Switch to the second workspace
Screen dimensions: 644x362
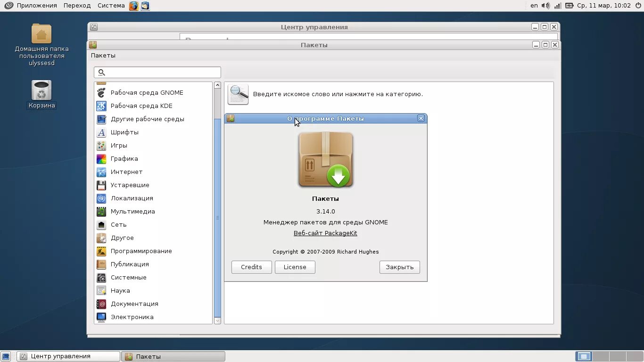pyautogui.click(x=601, y=356)
